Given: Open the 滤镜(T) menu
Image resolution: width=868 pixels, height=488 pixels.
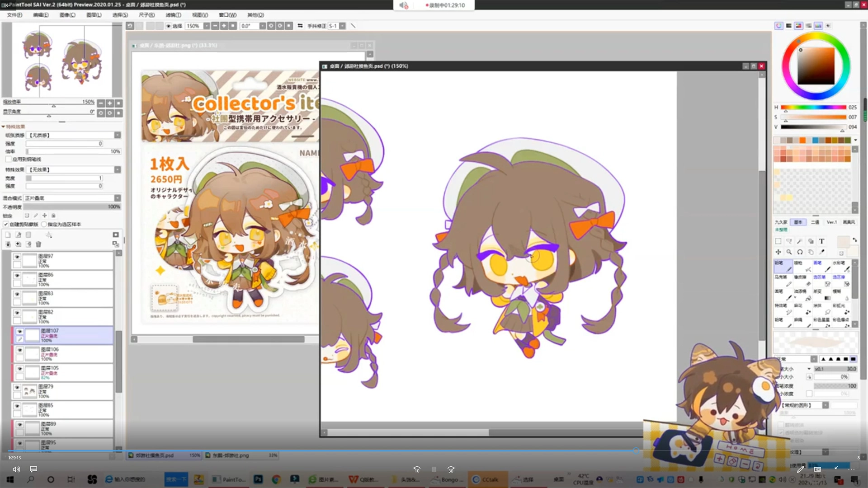Looking at the screenshot, I should pyautogui.click(x=173, y=15).
